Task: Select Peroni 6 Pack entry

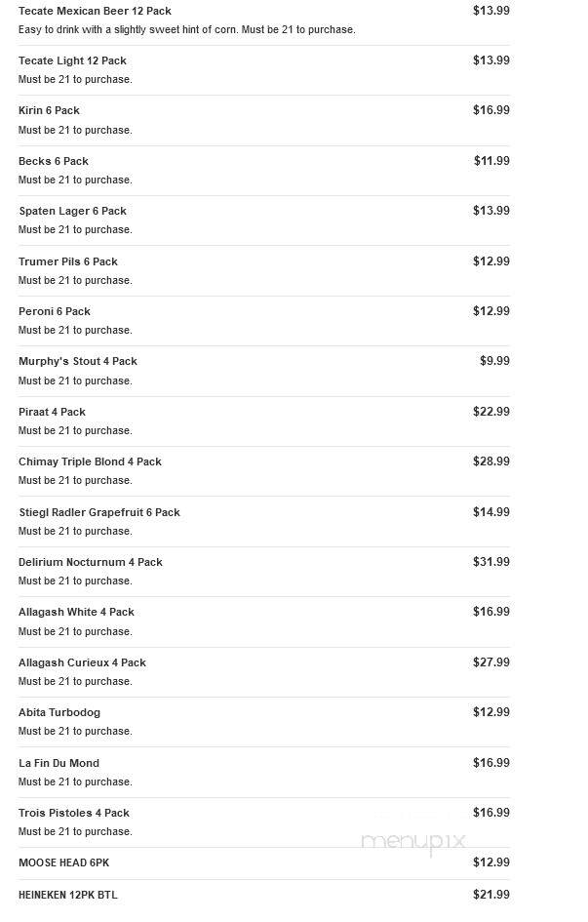Action: (263, 321)
